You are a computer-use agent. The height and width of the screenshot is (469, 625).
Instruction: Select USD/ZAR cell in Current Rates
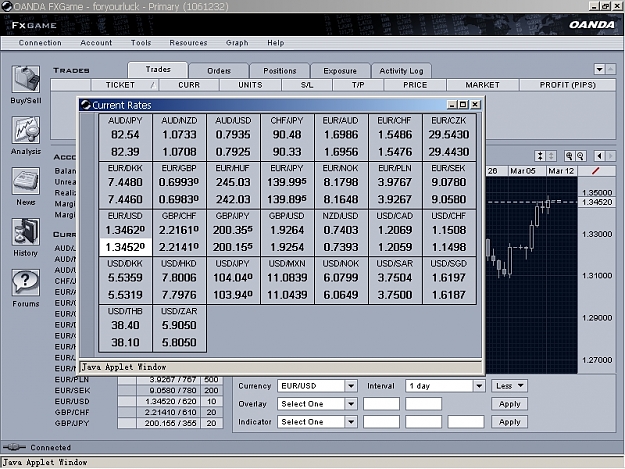179,328
